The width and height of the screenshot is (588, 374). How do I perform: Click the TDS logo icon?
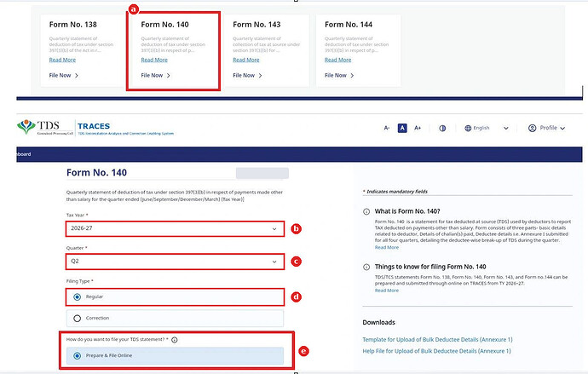click(26, 127)
